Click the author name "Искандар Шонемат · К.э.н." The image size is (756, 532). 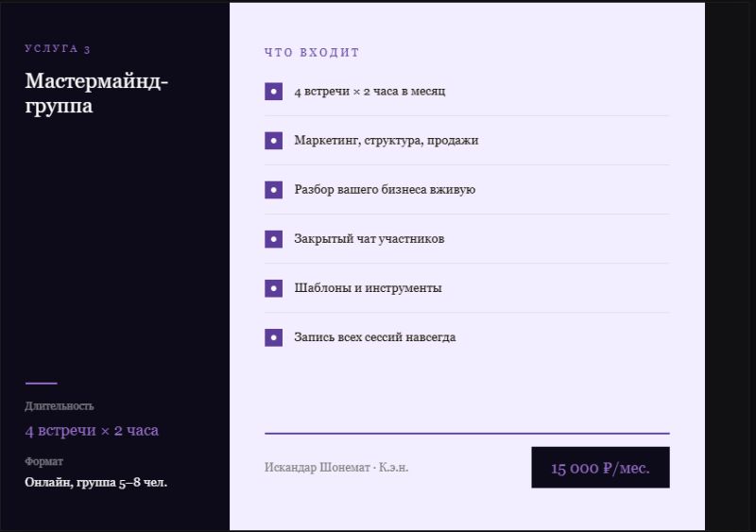[336, 467]
